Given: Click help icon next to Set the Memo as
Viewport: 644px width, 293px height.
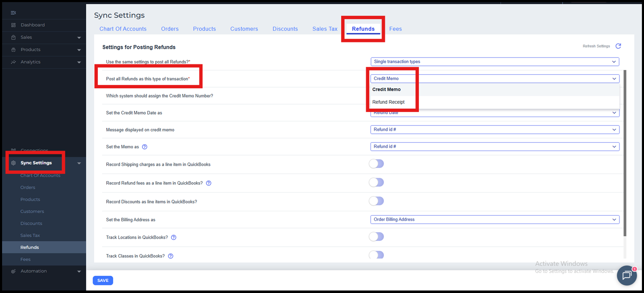Looking at the screenshot, I should 145,147.
